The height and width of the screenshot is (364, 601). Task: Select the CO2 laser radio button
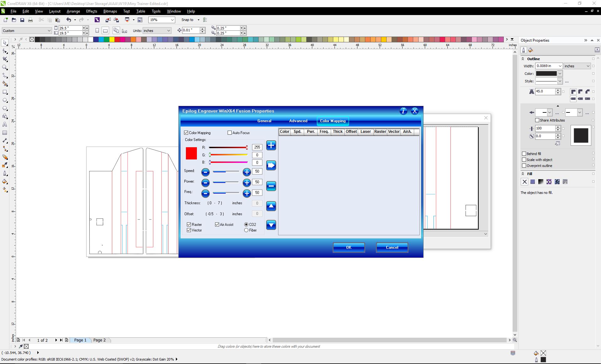[x=246, y=225]
